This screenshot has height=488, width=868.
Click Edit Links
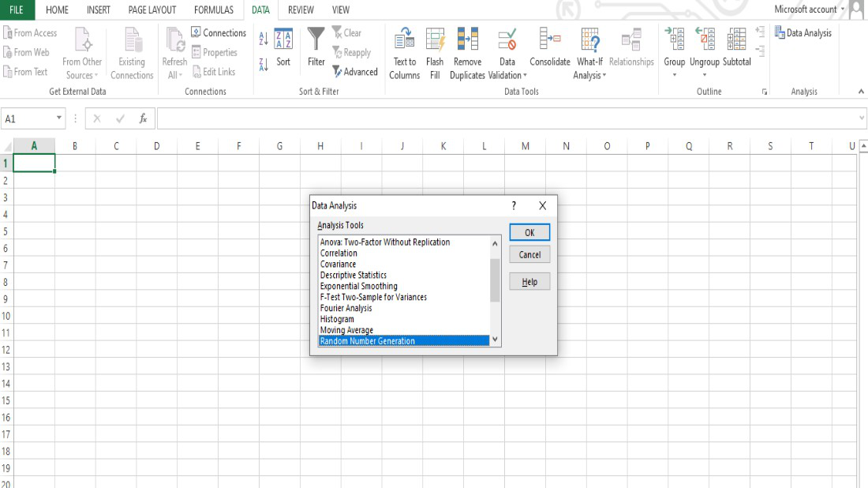point(214,71)
